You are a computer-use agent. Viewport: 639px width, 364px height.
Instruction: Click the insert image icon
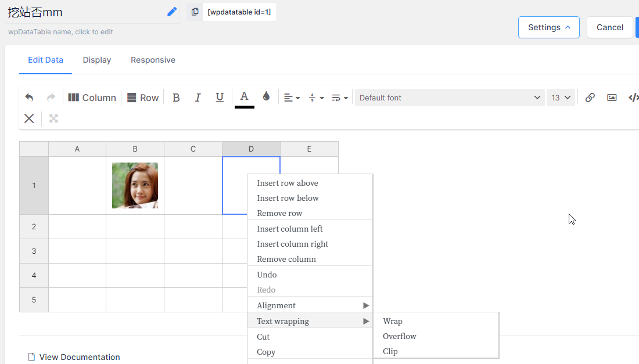[612, 98]
